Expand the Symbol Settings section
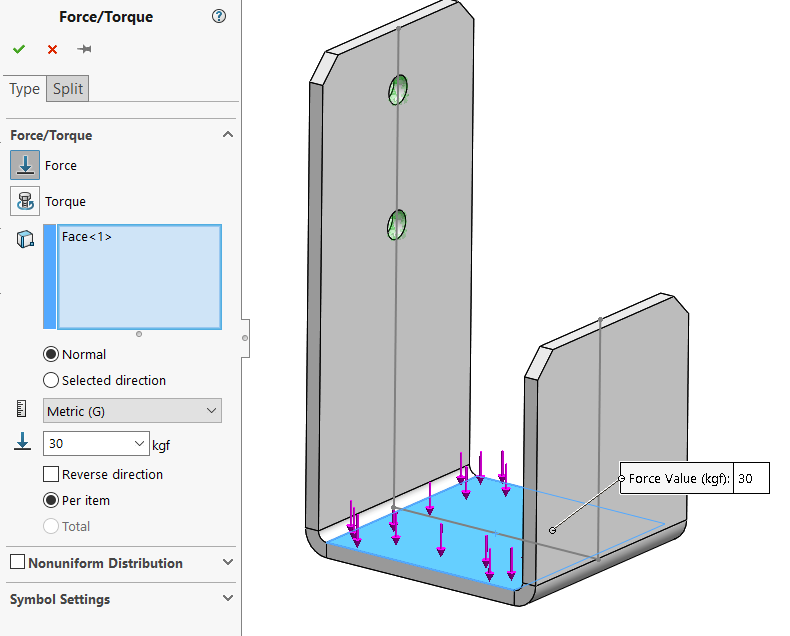The width and height of the screenshot is (790, 636). point(228,598)
